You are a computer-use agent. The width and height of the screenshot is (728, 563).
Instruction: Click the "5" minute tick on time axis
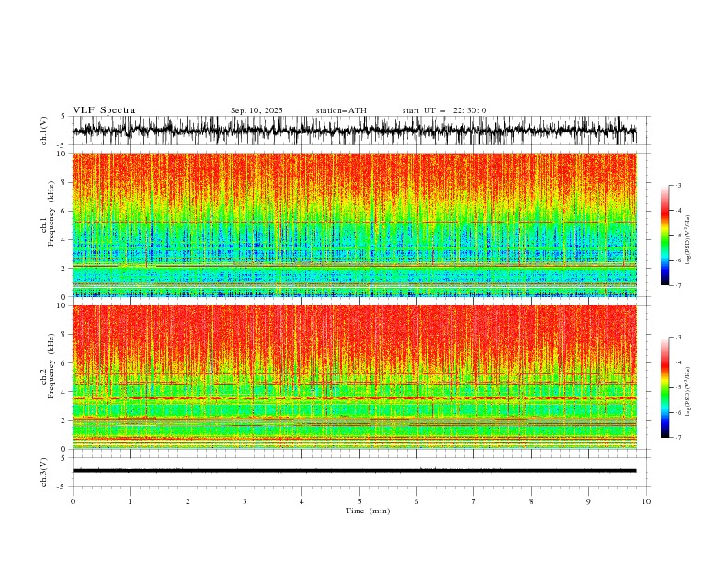pyautogui.click(x=359, y=501)
